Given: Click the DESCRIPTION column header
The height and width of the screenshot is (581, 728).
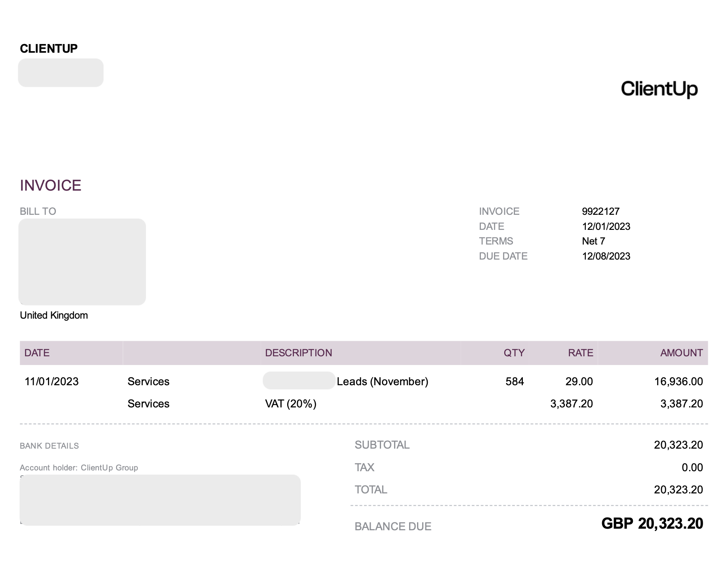Looking at the screenshot, I should (299, 353).
